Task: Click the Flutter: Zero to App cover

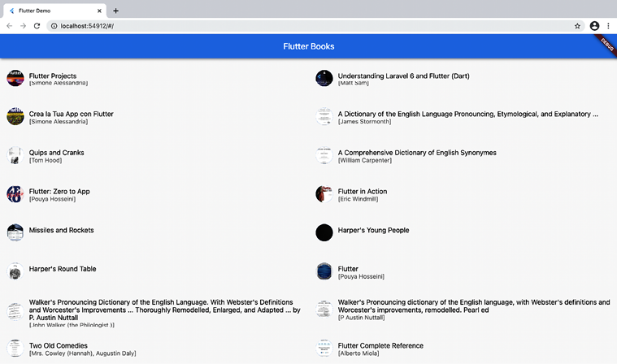Action: pyautogui.click(x=15, y=194)
